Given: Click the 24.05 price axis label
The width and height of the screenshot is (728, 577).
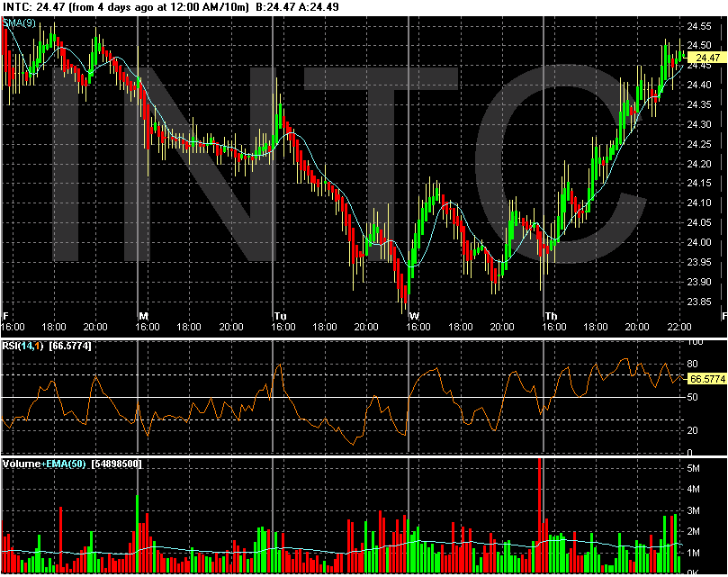Looking at the screenshot, I should 698,222.
